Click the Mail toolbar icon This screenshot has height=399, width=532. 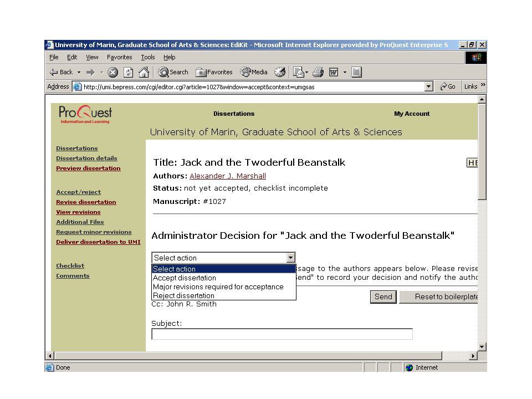pyautogui.click(x=298, y=72)
